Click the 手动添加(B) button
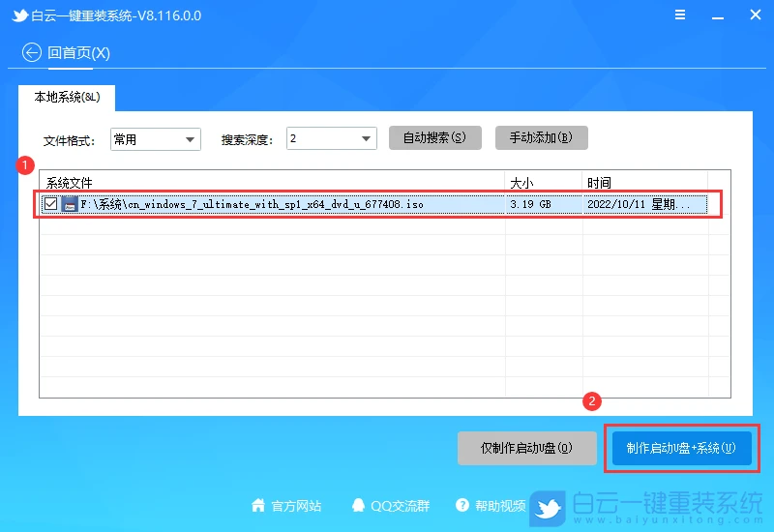 point(542,137)
